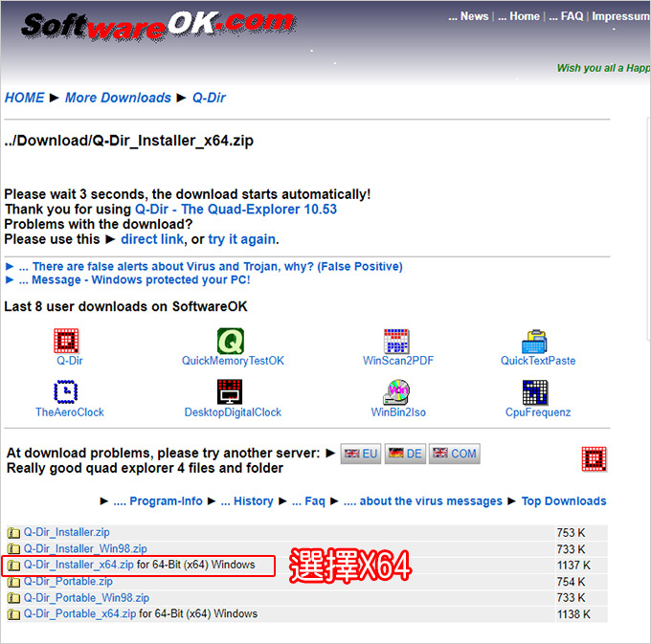Click zip icon beside Q-Dir_Portable_Win98.zip
Image resolution: width=651 pixels, height=644 pixels.
[x=13, y=598]
